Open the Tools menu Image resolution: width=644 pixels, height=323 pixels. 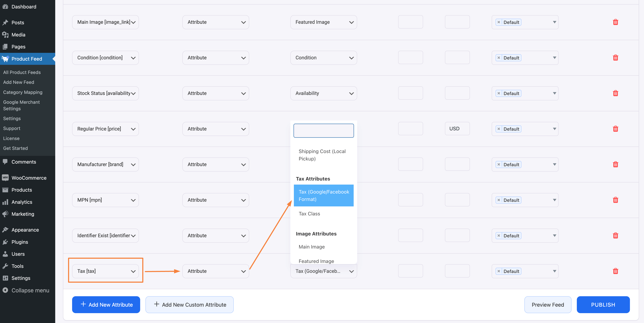[x=27, y=266]
